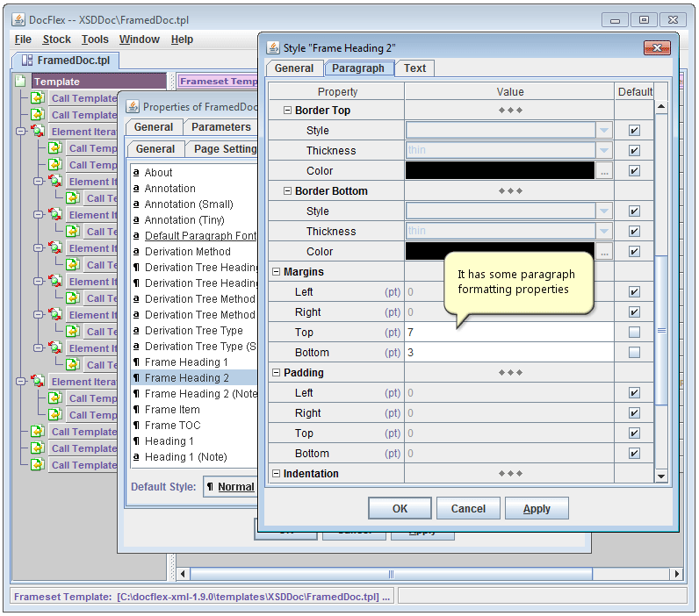Click the first Call Template node icon
The height and width of the screenshot is (616, 699).
click(x=38, y=98)
